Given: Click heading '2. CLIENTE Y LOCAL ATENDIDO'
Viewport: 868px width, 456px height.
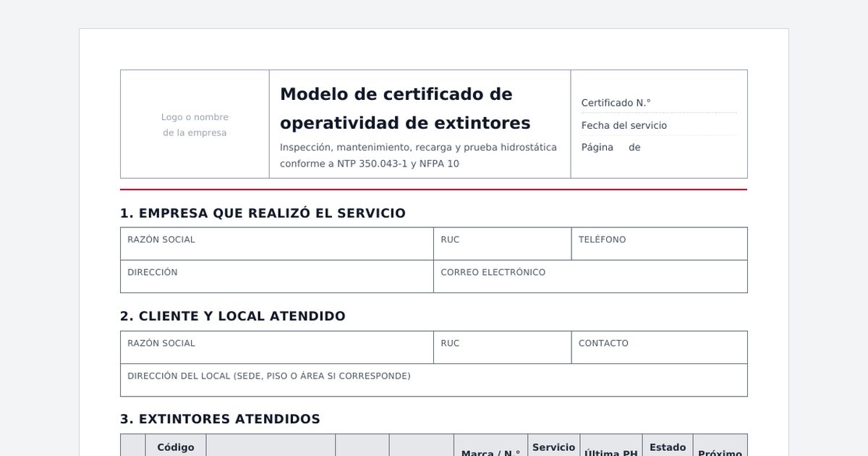Looking at the screenshot, I should tap(233, 316).
